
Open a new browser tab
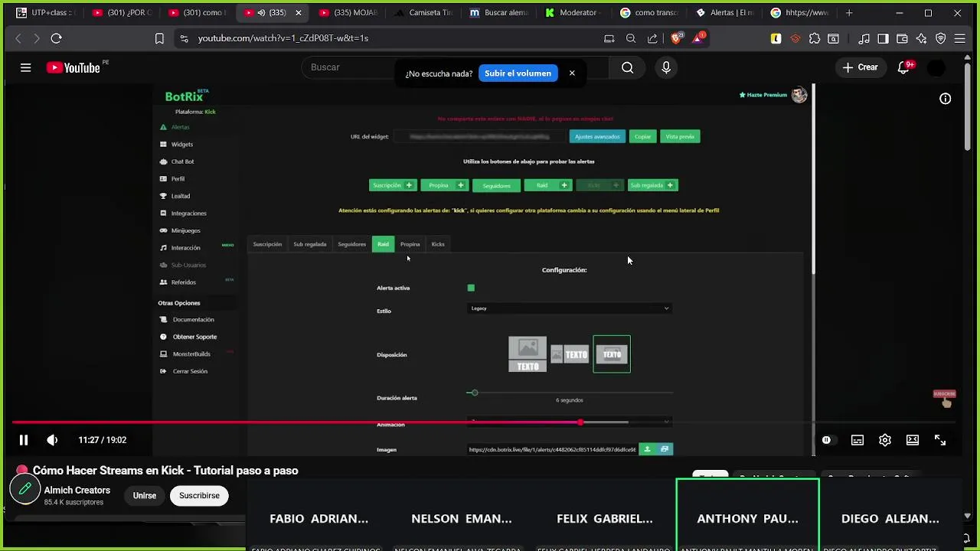pos(849,13)
